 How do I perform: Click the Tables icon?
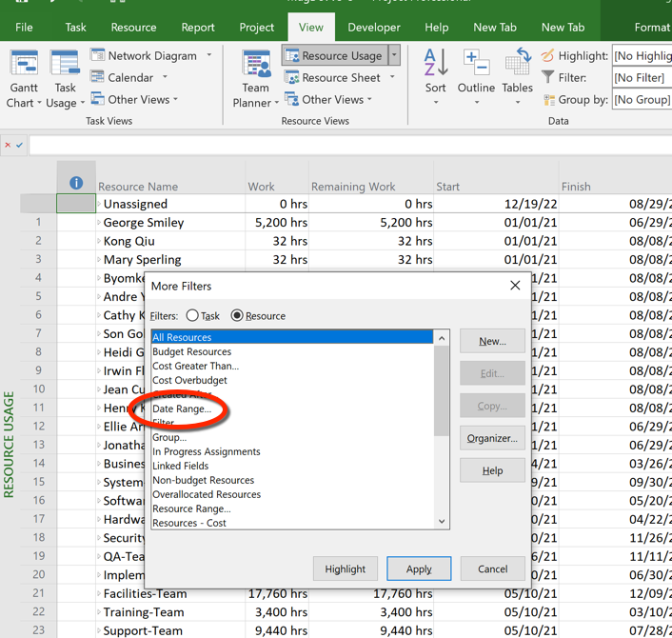coord(517,63)
